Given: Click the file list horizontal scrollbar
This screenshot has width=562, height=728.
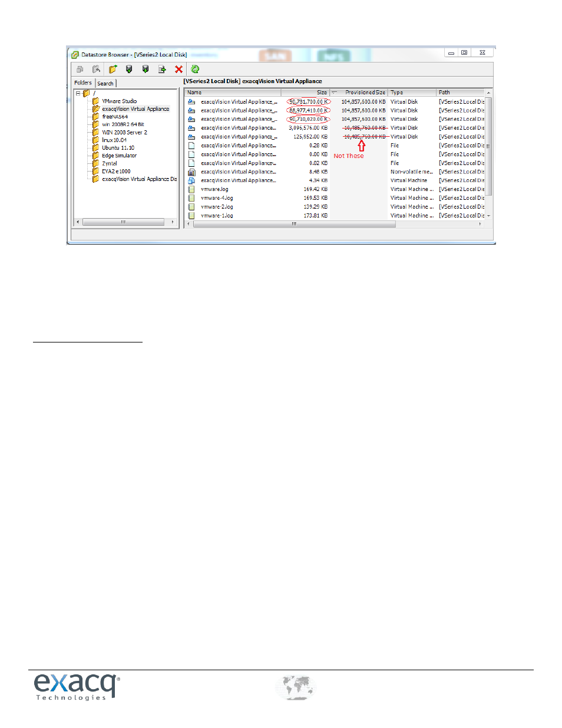Looking at the screenshot, I should (294, 224).
